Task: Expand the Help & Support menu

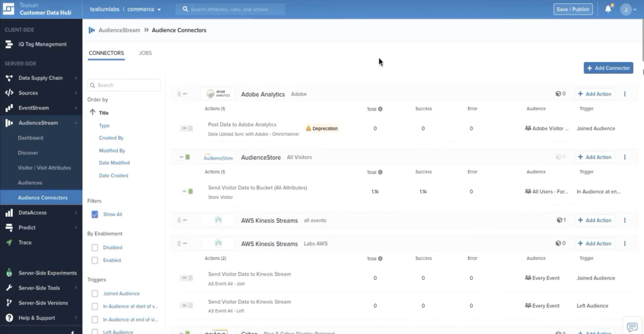Action: click(76, 318)
